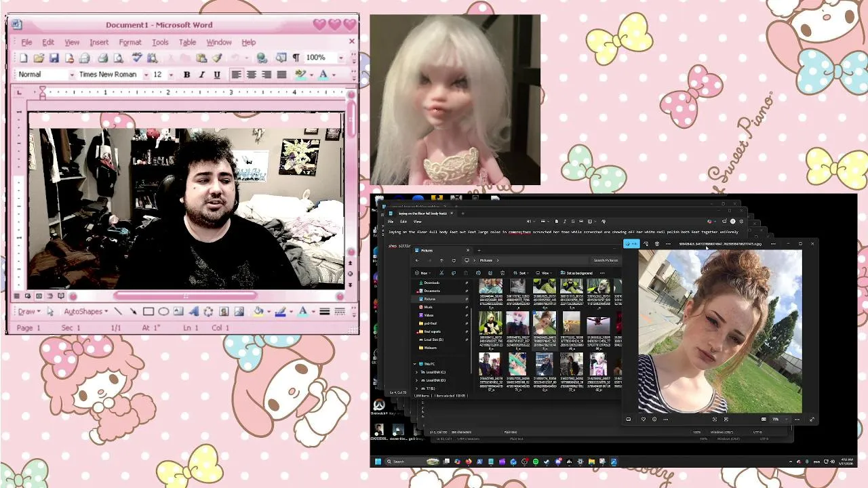The width and height of the screenshot is (868, 488).
Task: Open the Insert menu in Word
Action: pyautogui.click(x=99, y=42)
